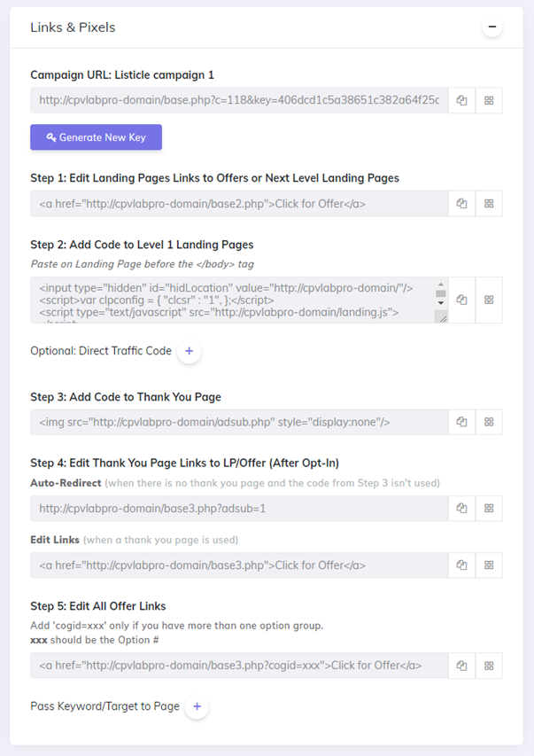Click 'Campaign URL: Listicle campaign 1' label
The height and width of the screenshot is (756, 534).
(122, 75)
